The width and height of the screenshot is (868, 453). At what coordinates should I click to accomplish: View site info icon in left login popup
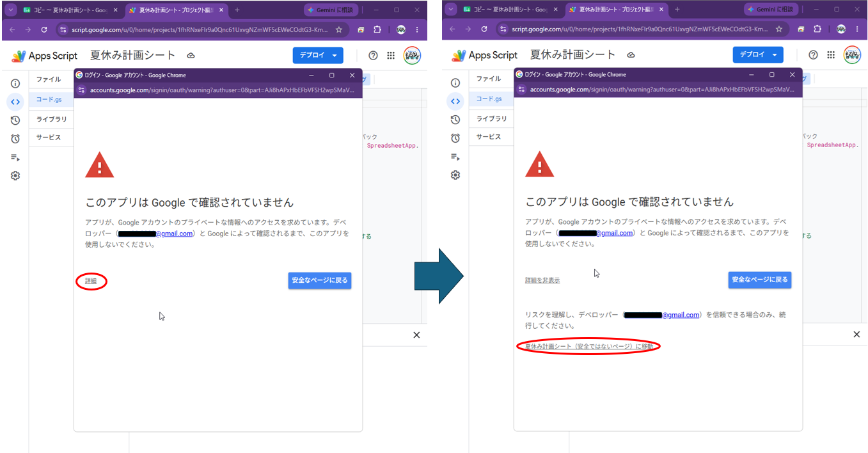click(82, 90)
